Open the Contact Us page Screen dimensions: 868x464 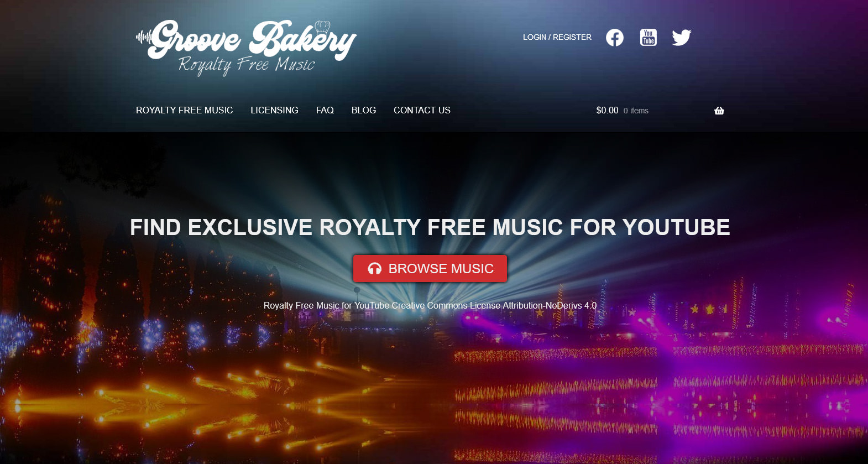422,110
